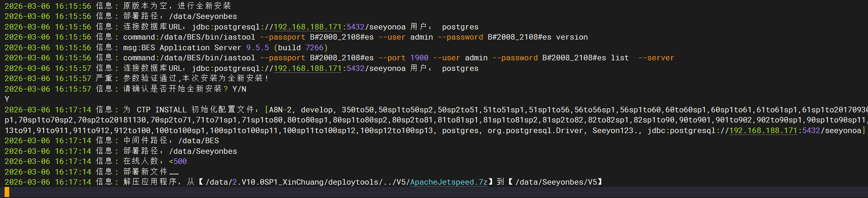Click the 'Y/N' prompt text

coord(239,89)
